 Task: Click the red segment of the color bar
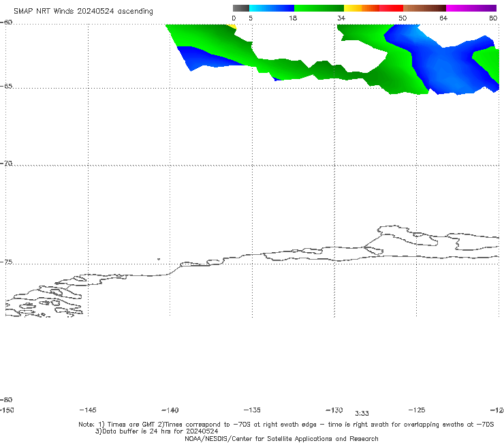click(391, 8)
